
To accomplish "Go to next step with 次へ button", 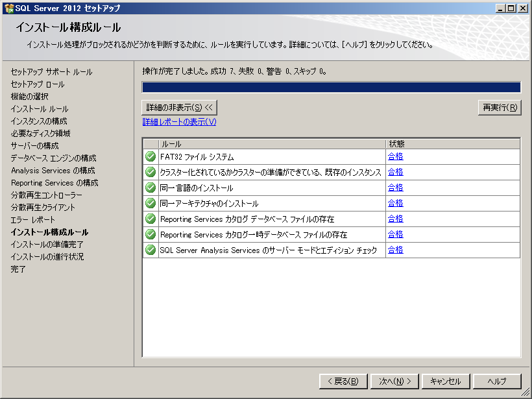I will point(394,381).
